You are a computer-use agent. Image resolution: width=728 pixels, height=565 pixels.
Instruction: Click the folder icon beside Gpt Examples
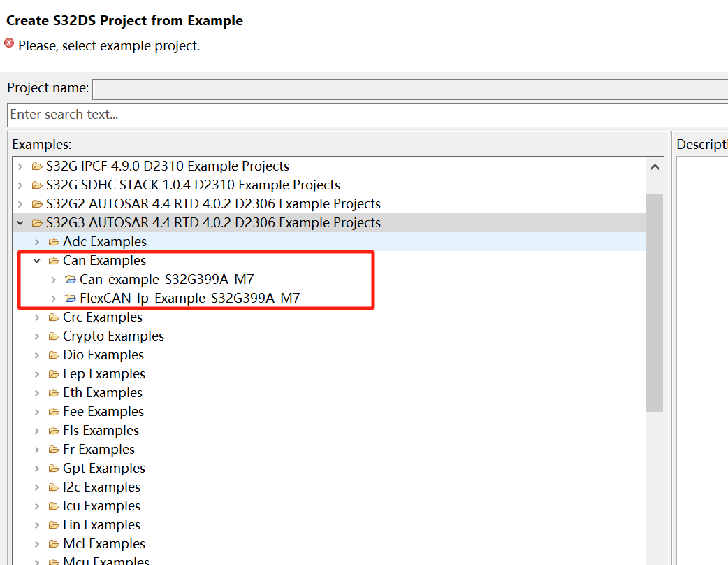(x=54, y=468)
